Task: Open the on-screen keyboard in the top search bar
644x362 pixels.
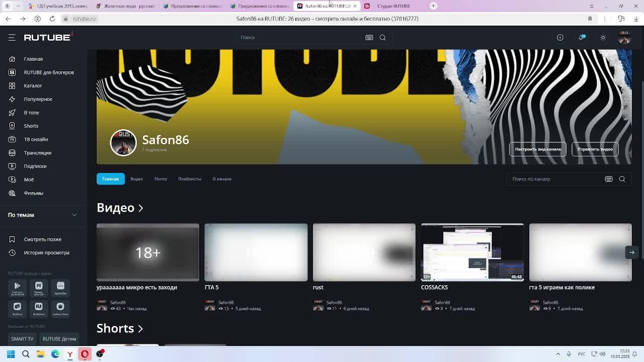Action: click(369, 37)
